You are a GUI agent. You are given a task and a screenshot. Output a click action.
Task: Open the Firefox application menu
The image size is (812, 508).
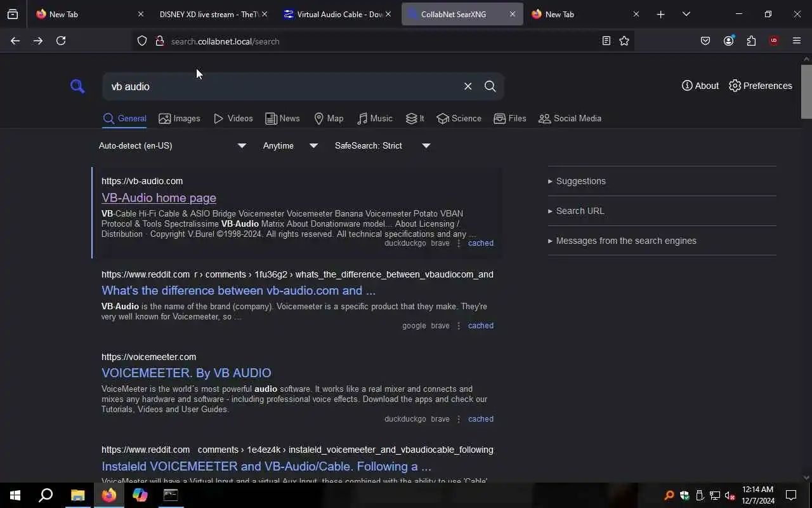pyautogui.click(x=797, y=41)
